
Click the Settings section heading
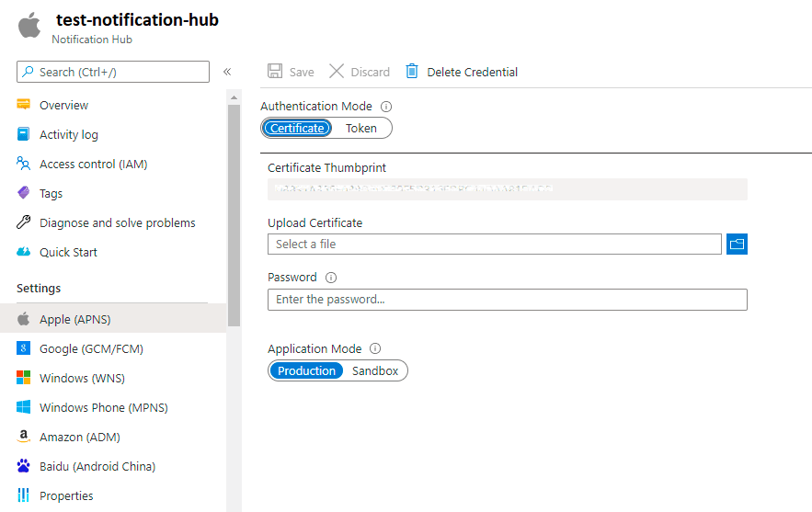tap(39, 289)
